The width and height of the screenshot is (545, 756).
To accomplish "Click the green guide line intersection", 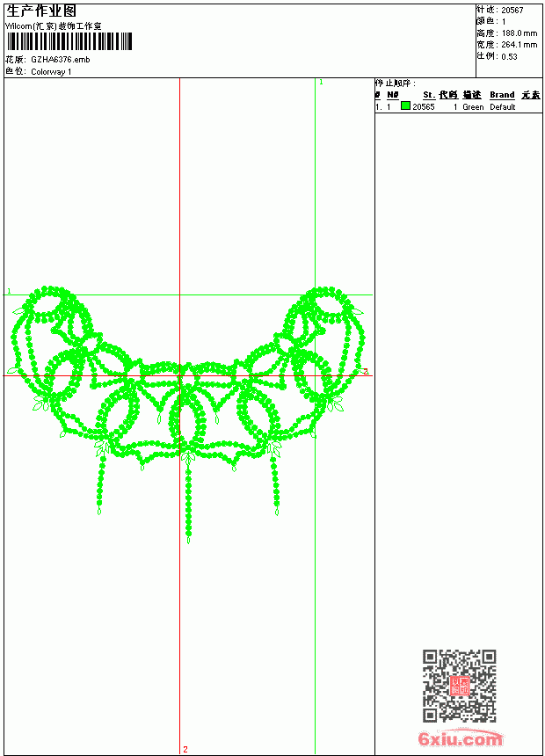I will [x=315, y=294].
